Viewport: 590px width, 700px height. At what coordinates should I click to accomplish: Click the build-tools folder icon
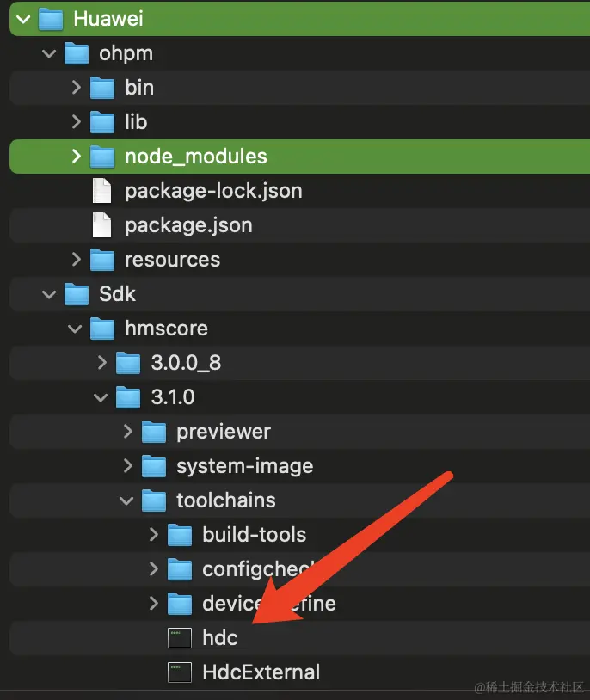click(180, 535)
